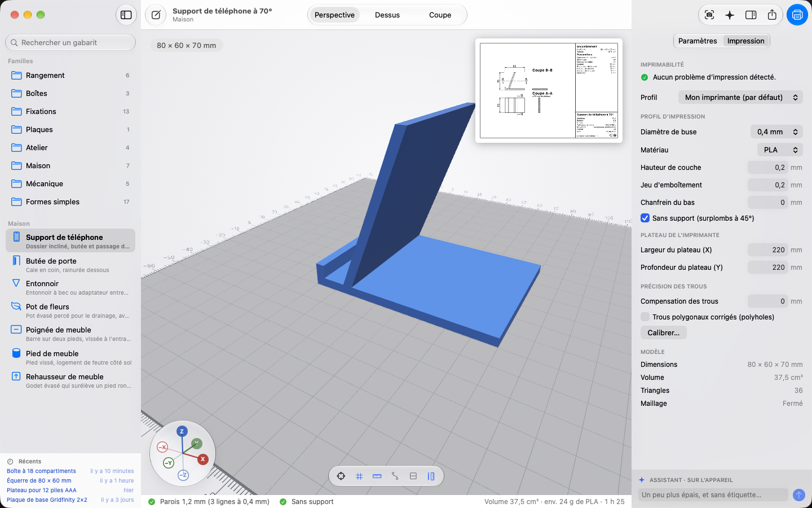Open the assistant sparkle icon in toolbar
This screenshot has width=812, height=508.
pos(730,15)
